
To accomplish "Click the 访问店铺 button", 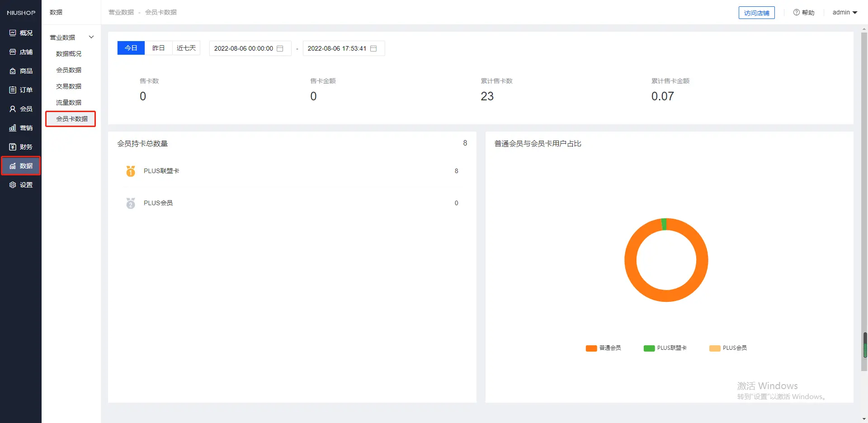I will [x=756, y=13].
